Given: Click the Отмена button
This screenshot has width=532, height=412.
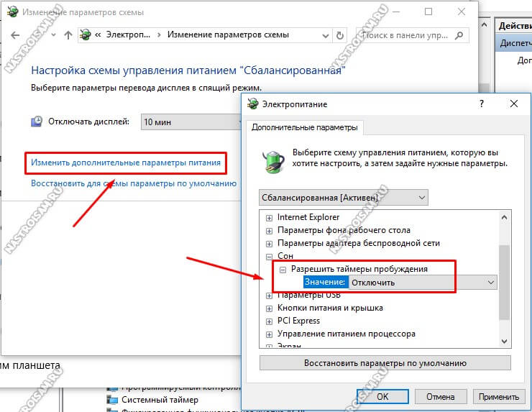Looking at the screenshot, I should click(x=441, y=397).
